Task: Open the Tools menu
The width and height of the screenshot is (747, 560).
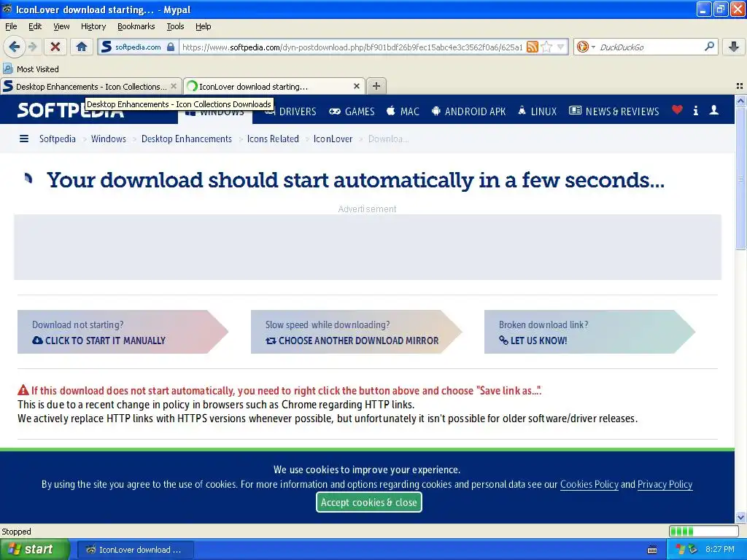Action: 175,26
